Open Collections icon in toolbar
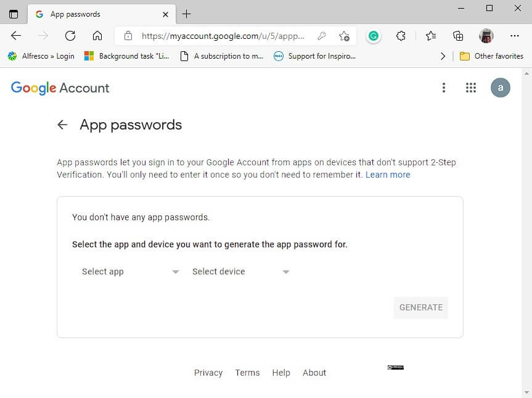The image size is (532, 398). pyautogui.click(x=457, y=36)
